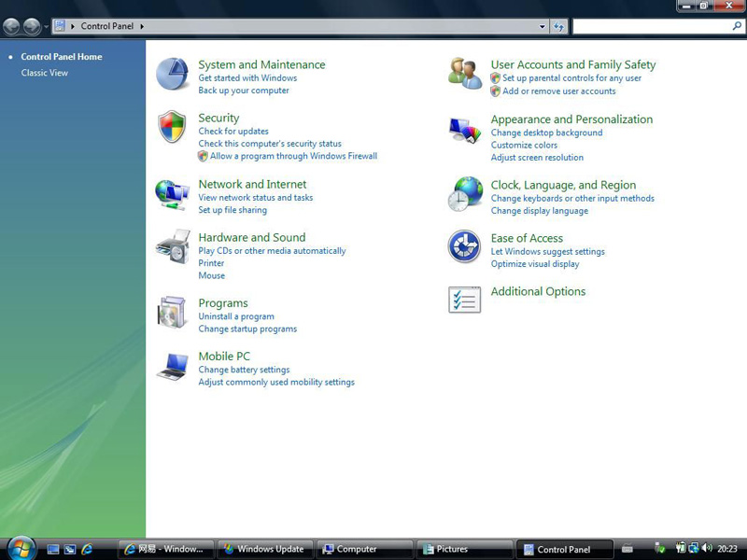This screenshot has width=747, height=560.
Task: Click the network connection tray icon
Action: click(x=694, y=549)
